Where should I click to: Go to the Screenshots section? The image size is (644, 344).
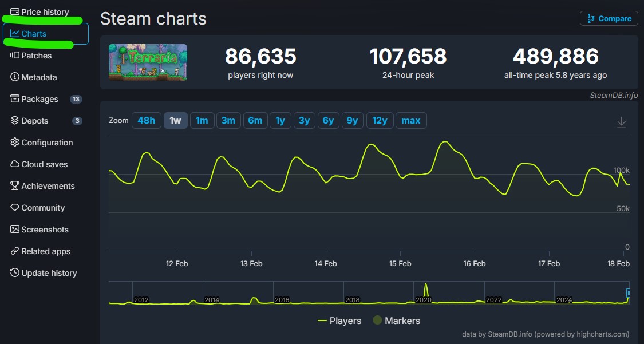point(45,230)
